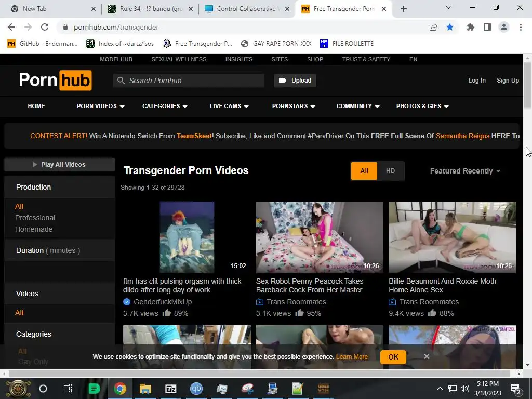Accept cookies with the OK button
The width and height of the screenshot is (532, 399).
(x=393, y=357)
